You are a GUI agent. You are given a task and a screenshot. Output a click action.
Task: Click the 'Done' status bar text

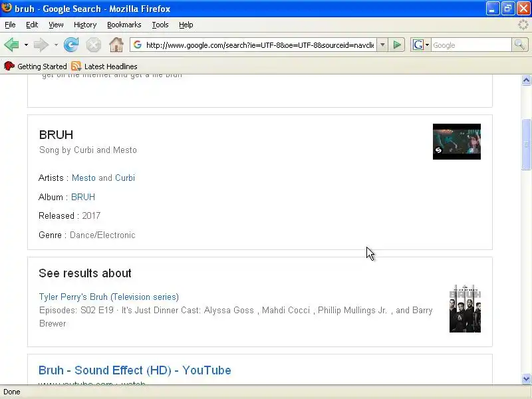[12, 392]
